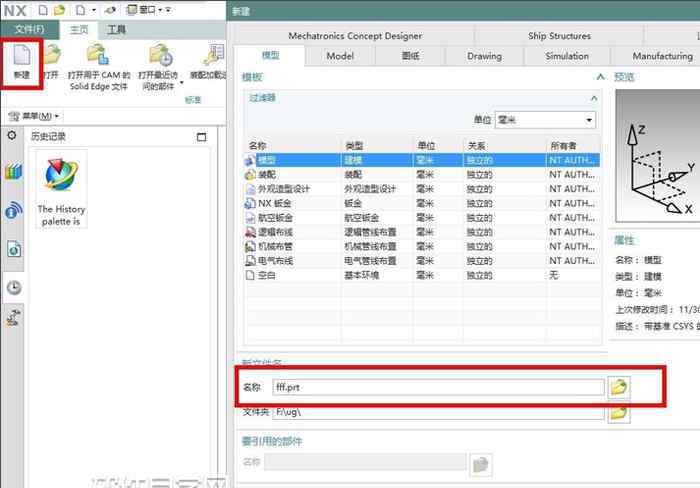700x488 pixels.
Task: Collapse the 过滤器 filter section chevron
Action: click(593, 98)
